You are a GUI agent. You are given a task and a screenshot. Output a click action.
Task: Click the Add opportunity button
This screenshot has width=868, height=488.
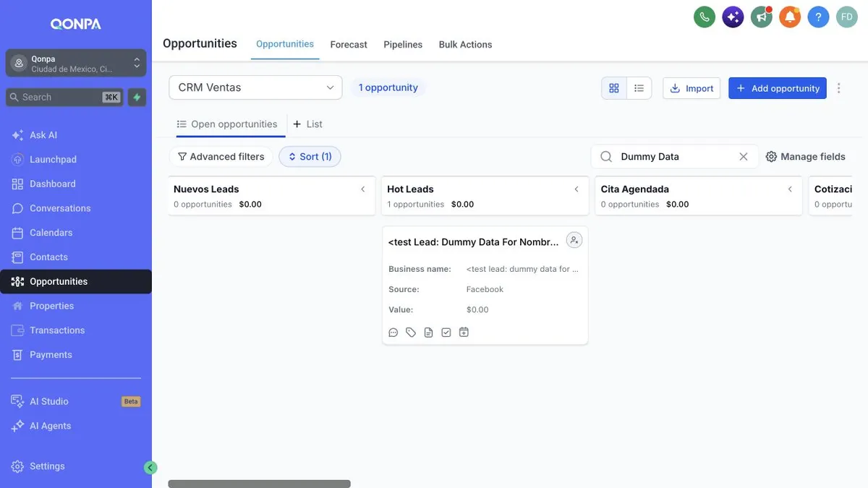pyautogui.click(x=778, y=88)
